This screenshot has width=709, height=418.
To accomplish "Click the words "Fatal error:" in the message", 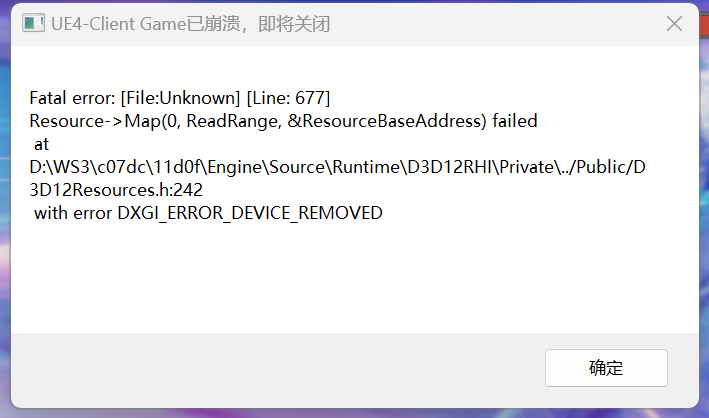I will pos(72,98).
